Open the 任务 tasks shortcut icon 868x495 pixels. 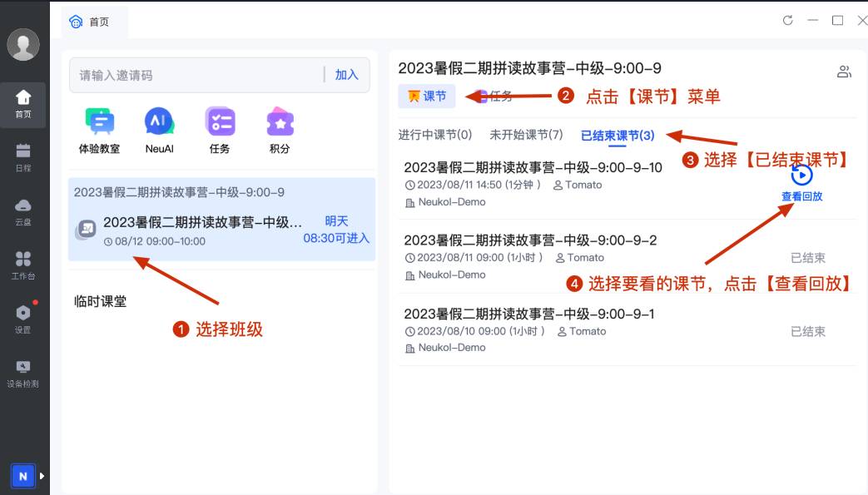click(220, 131)
